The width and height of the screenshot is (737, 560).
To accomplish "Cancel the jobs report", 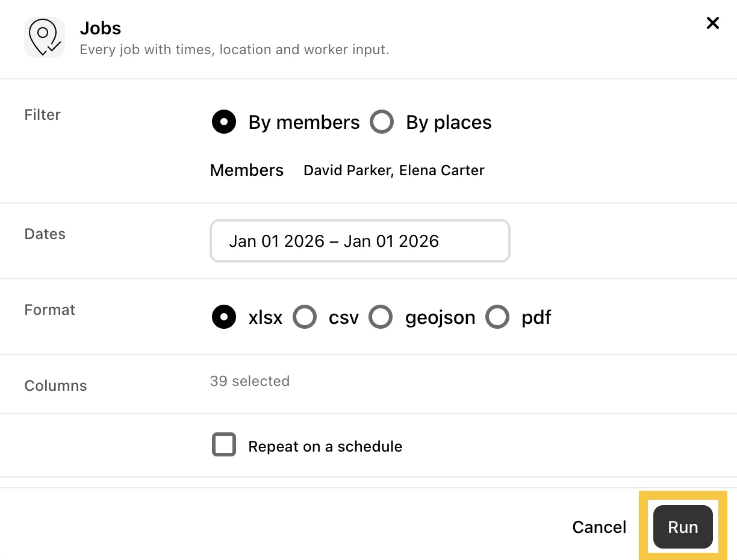I will (x=599, y=527).
